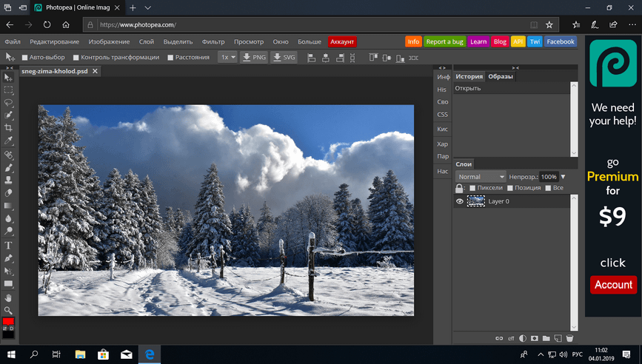Toggle the Расстояния checkbox
Image resolution: width=642 pixels, height=364 pixels.
coord(170,58)
